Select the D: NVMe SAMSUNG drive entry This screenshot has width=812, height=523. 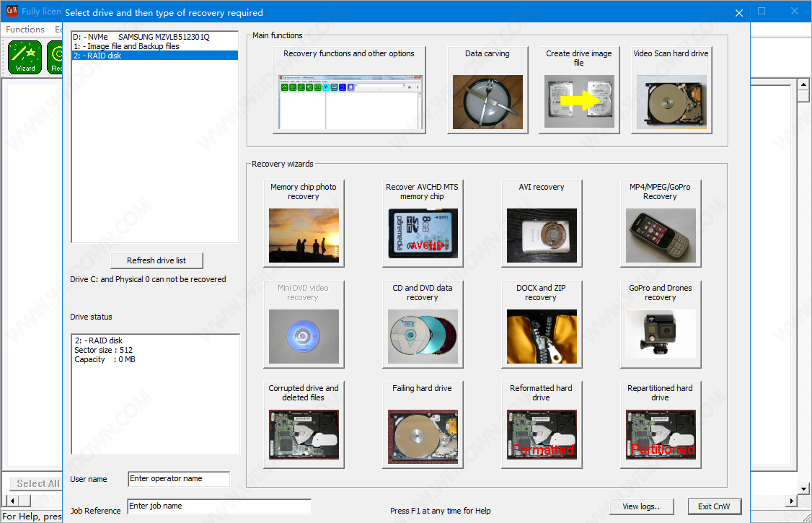[155, 37]
